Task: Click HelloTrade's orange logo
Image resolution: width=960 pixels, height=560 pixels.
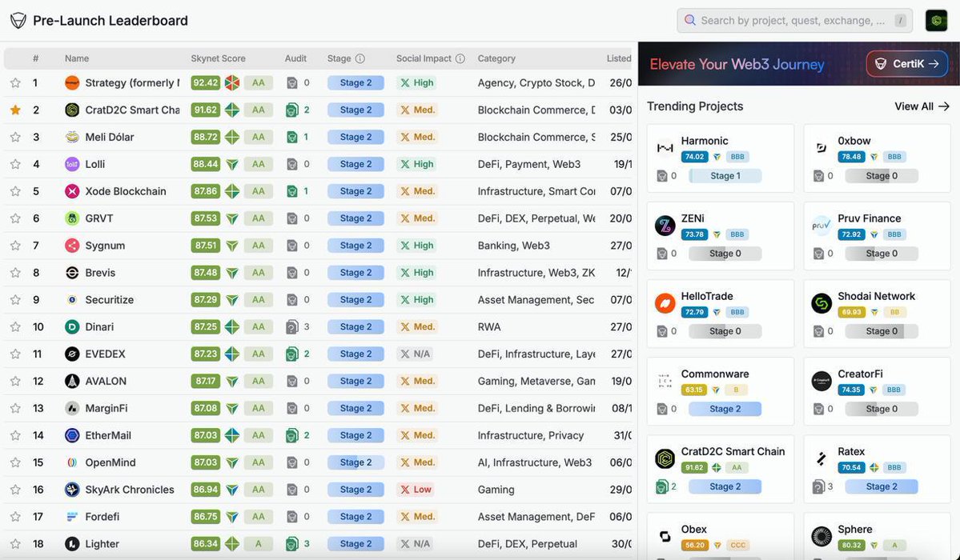Action: pos(665,302)
